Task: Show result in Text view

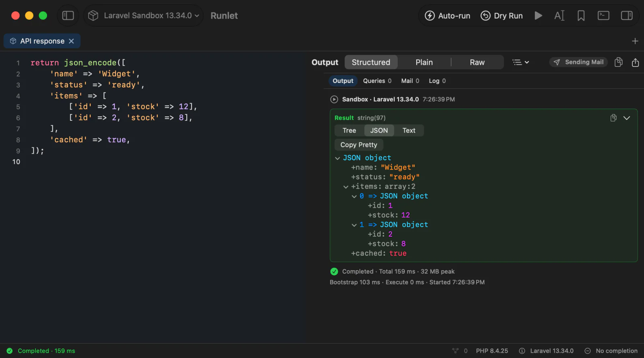Action: (x=409, y=130)
